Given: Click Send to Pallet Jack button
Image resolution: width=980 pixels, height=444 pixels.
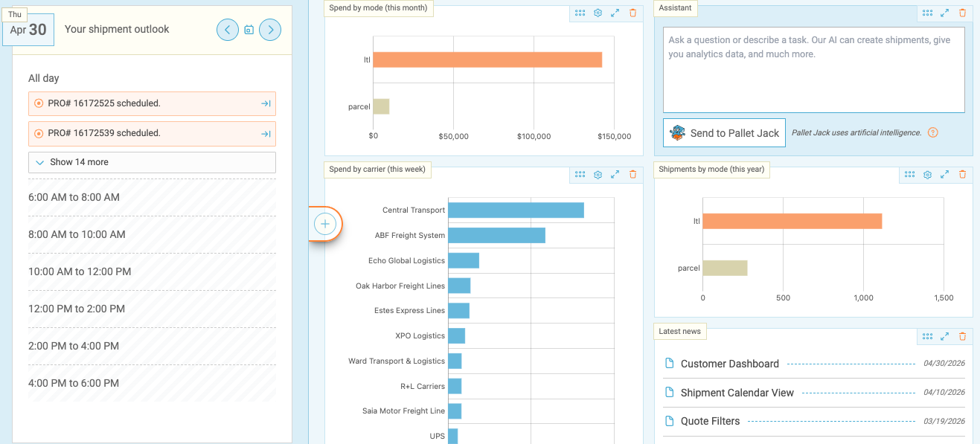Looking at the screenshot, I should pyautogui.click(x=724, y=133).
